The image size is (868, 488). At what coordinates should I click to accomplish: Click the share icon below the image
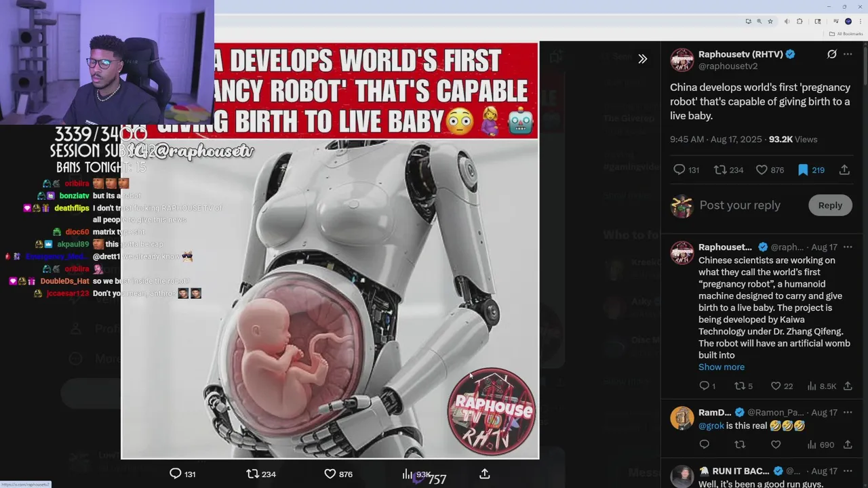(484, 474)
